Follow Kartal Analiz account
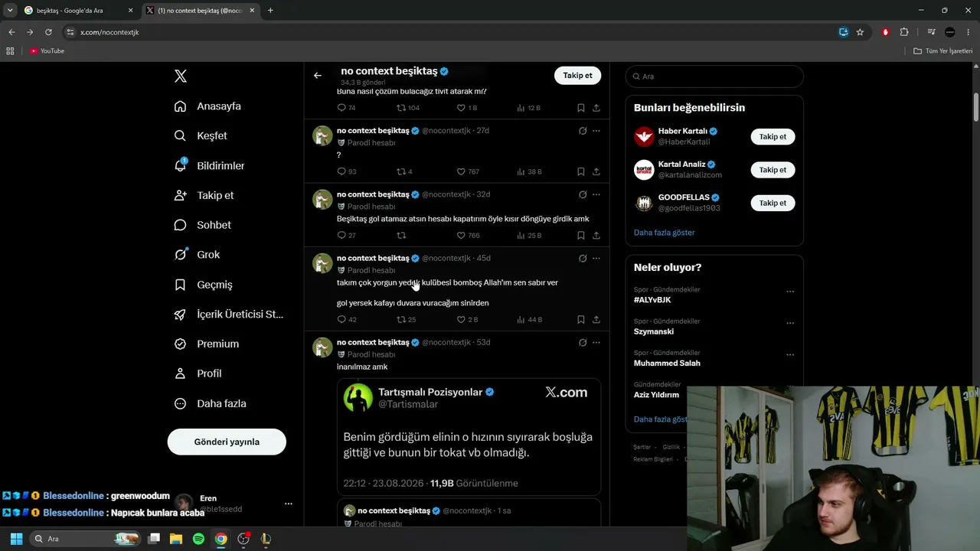This screenshot has width=980, height=551. tap(773, 170)
